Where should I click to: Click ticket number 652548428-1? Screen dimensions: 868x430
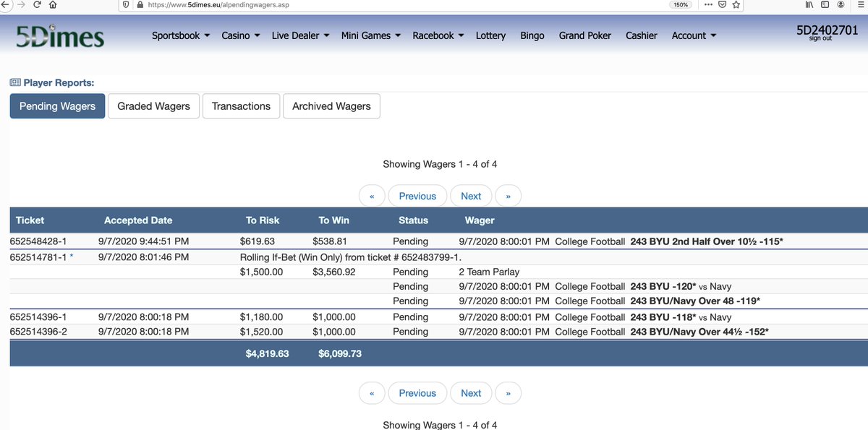coord(38,241)
